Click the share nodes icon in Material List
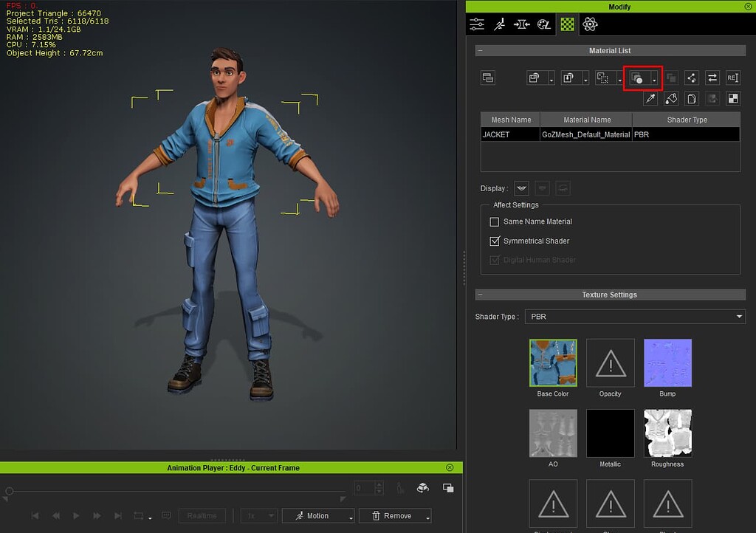 [x=692, y=78]
